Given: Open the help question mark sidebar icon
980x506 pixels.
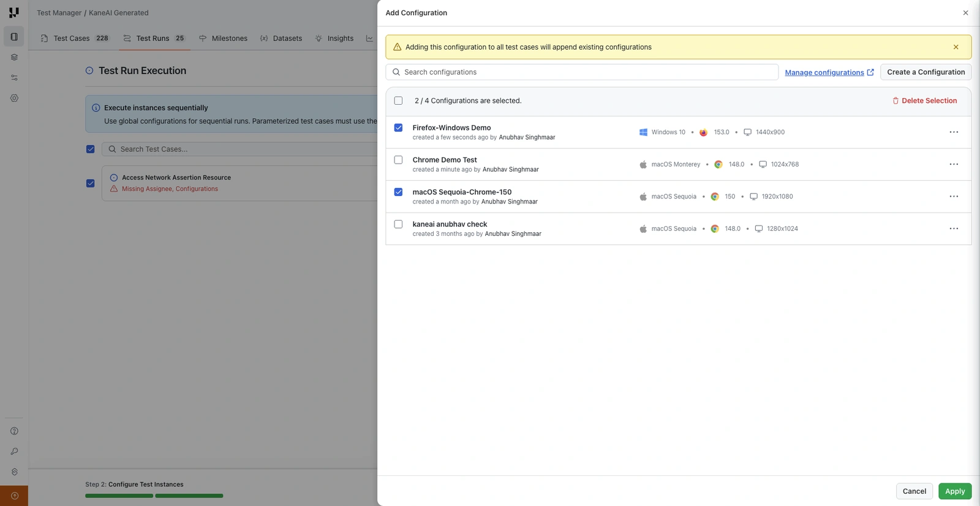Looking at the screenshot, I should [14, 431].
